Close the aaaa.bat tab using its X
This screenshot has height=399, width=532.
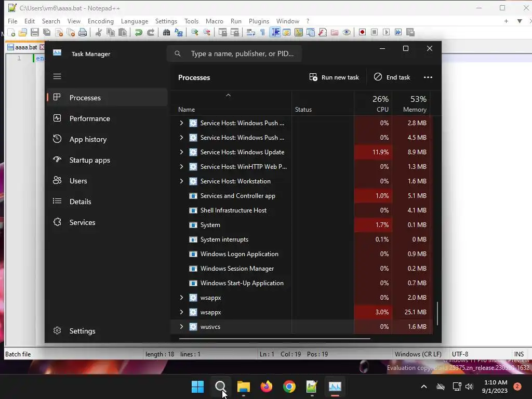tap(42, 47)
